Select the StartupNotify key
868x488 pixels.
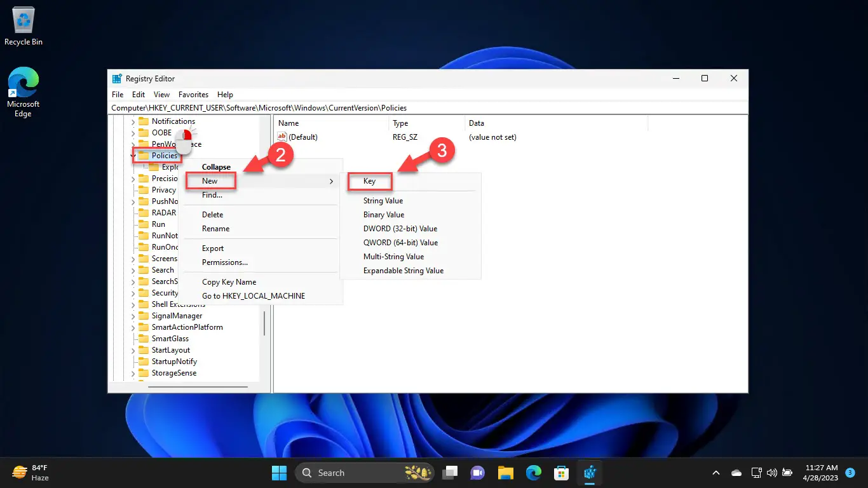tap(174, 362)
